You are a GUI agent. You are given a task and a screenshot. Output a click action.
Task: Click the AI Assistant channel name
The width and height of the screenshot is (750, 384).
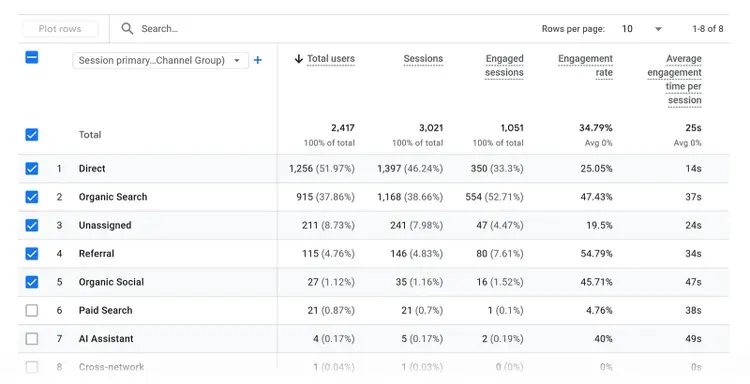[x=106, y=339]
